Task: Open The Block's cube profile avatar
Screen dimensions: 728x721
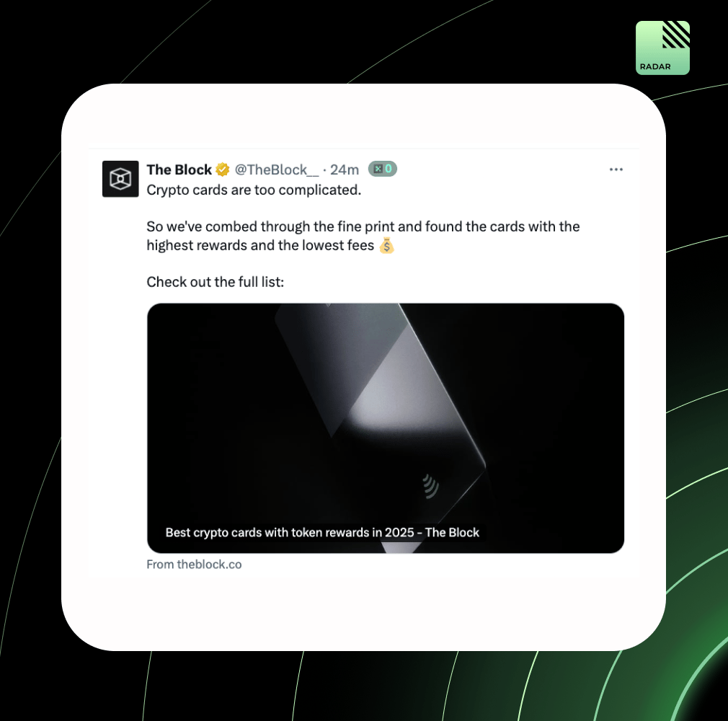Action: point(120,179)
